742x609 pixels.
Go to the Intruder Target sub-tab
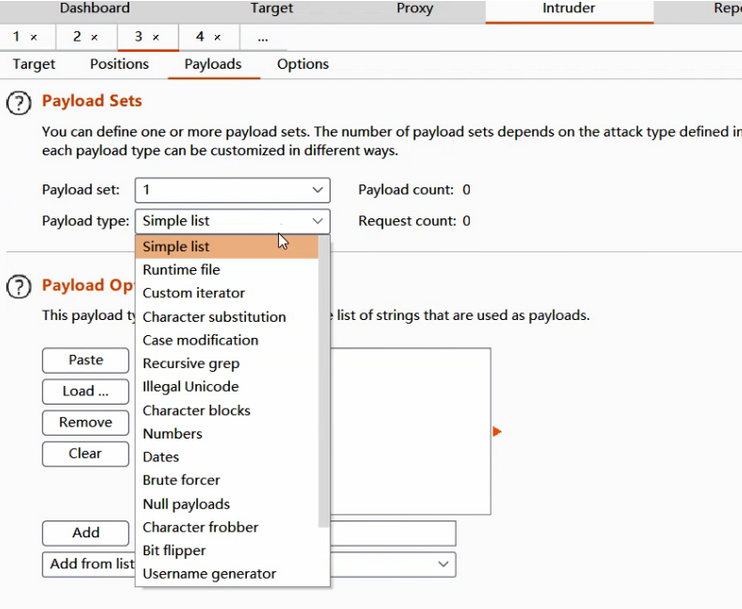coord(34,64)
